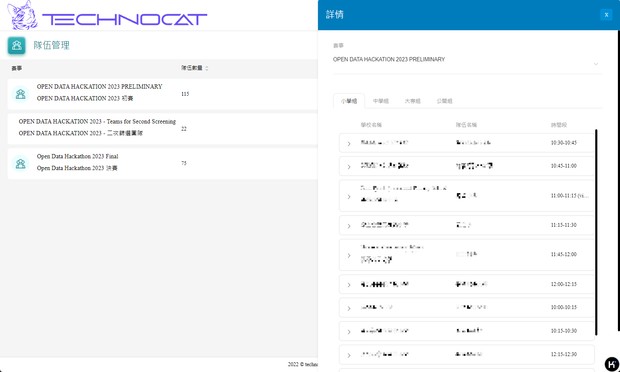The height and width of the screenshot is (372, 620).
Task: Open the 賽事 dropdown in details panel
Action: 467,60
